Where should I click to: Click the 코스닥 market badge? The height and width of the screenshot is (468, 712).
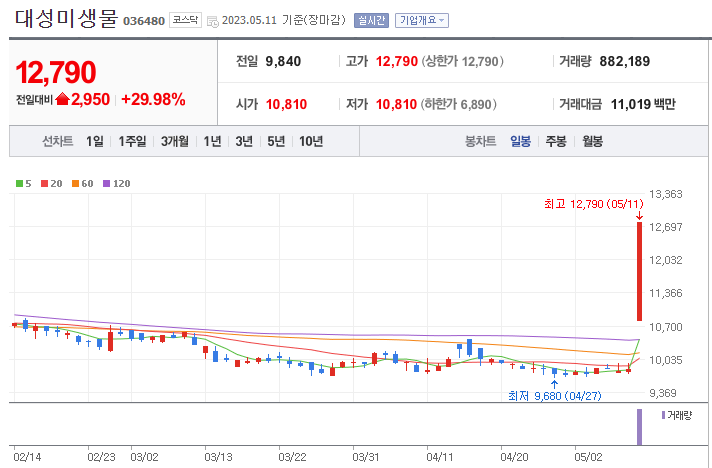tap(185, 20)
